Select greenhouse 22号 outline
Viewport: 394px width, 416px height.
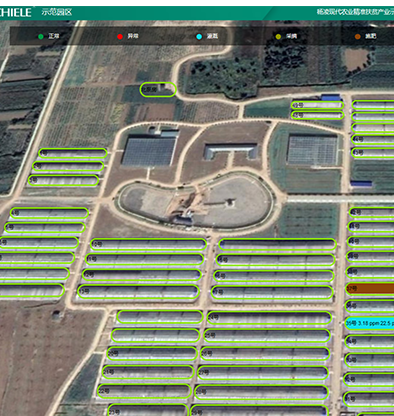coord(144,391)
